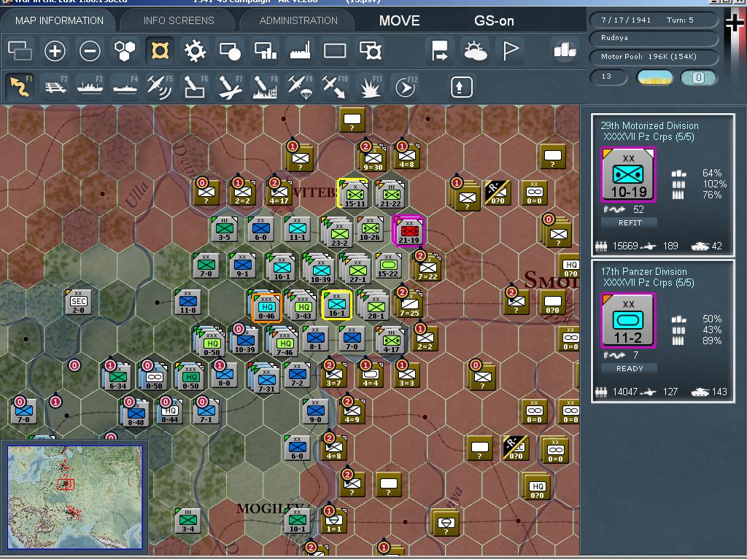The width and height of the screenshot is (747, 560).
Task: Select the yellow-bordered 15-11 counter
Action: click(355, 194)
